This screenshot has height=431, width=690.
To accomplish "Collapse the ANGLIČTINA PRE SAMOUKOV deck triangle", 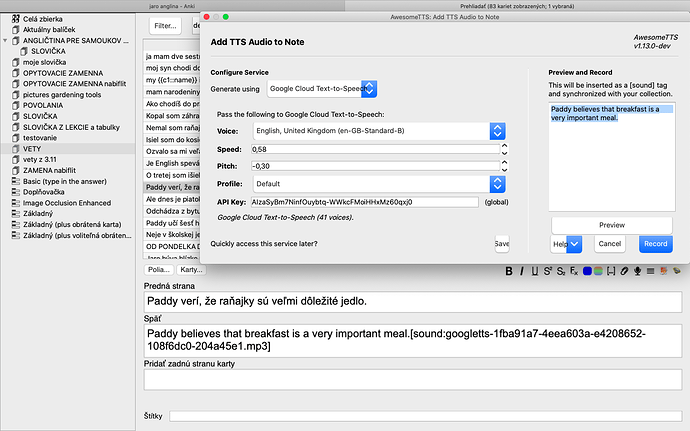I will 5,41.
